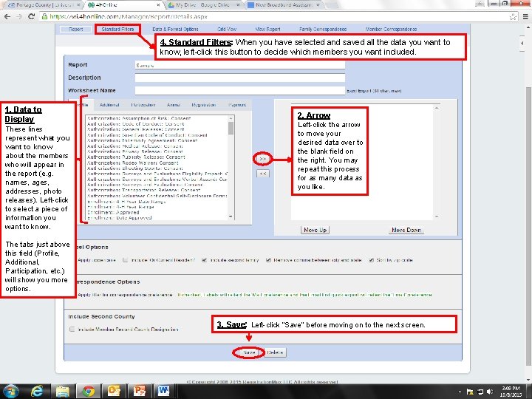The image size is (532, 399).
Task: Select the Payment field tab
Action: point(237,105)
